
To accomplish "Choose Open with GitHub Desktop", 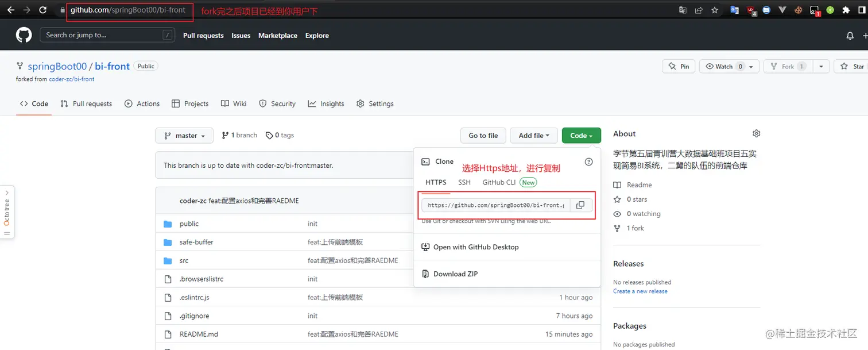I will tap(476, 247).
